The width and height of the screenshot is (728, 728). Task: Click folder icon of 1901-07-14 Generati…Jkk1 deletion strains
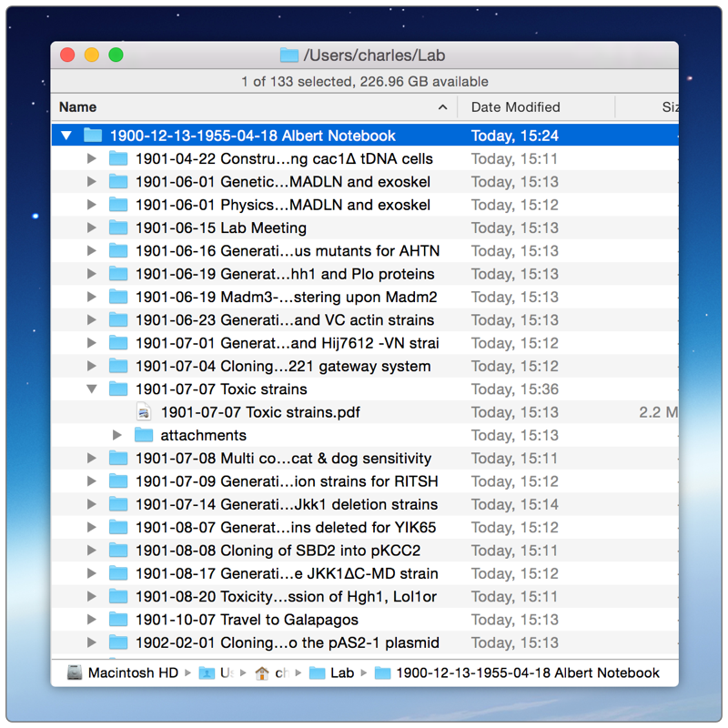(x=118, y=504)
